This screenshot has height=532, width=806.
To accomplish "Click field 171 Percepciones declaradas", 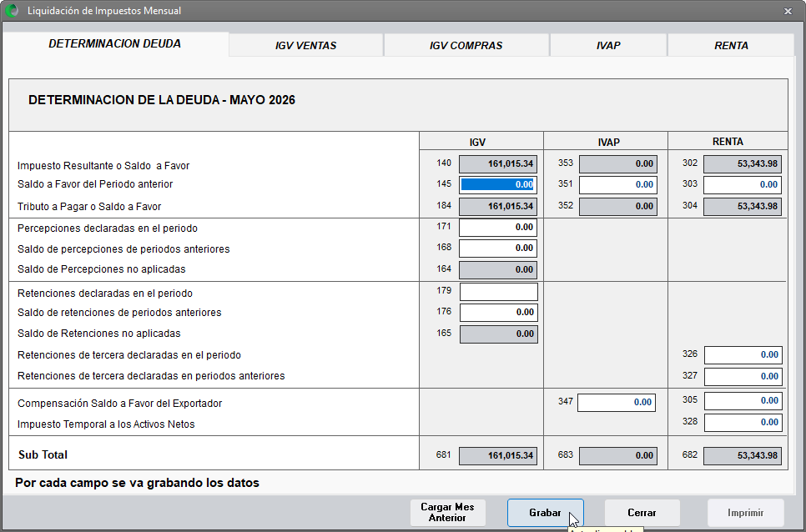I will point(497,227).
